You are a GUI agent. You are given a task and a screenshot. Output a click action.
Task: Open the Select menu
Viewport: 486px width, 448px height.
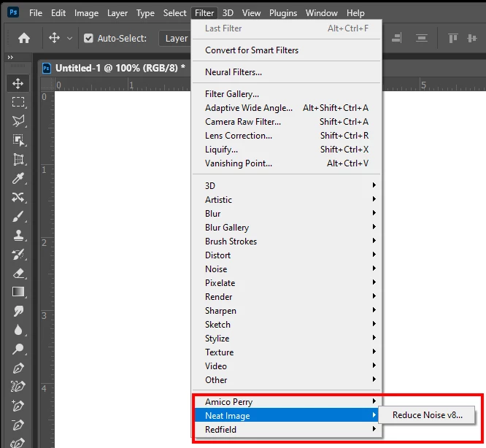pos(175,13)
